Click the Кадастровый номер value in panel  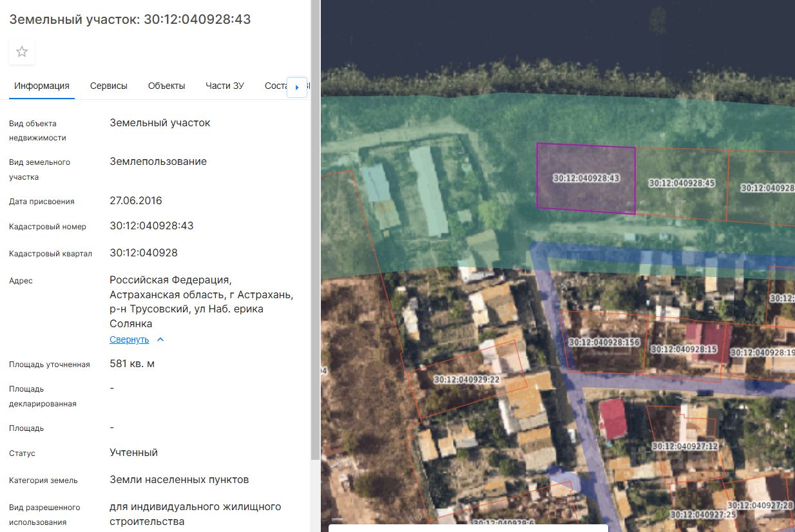[151, 226]
